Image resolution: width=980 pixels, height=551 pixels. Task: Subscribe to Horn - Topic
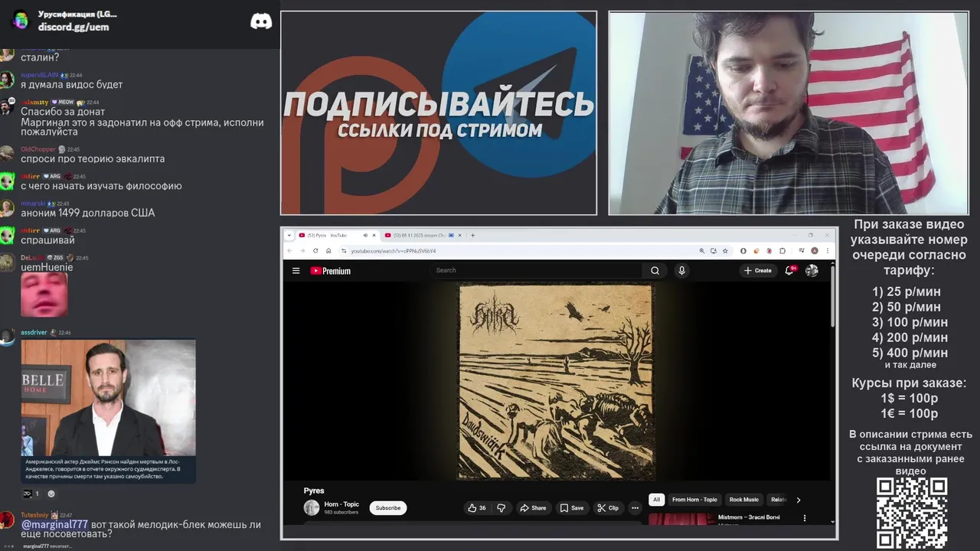point(388,507)
